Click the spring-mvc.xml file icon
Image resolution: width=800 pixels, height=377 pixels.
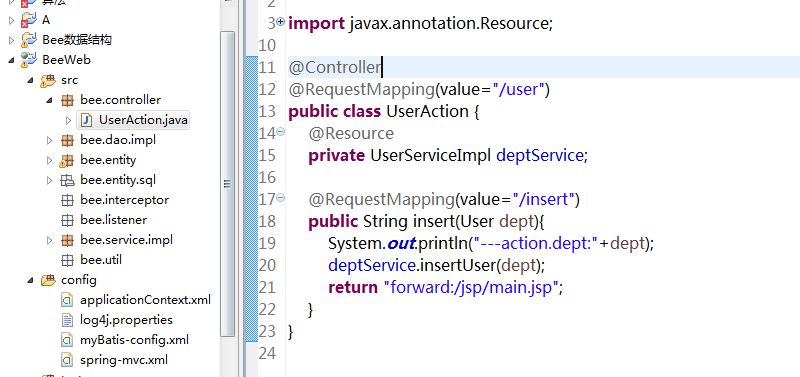(x=67, y=360)
